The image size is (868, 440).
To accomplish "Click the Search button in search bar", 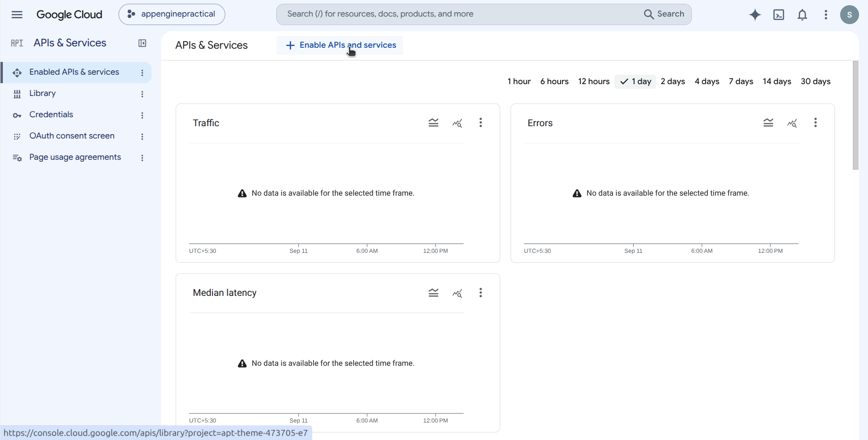I will click(x=664, y=14).
